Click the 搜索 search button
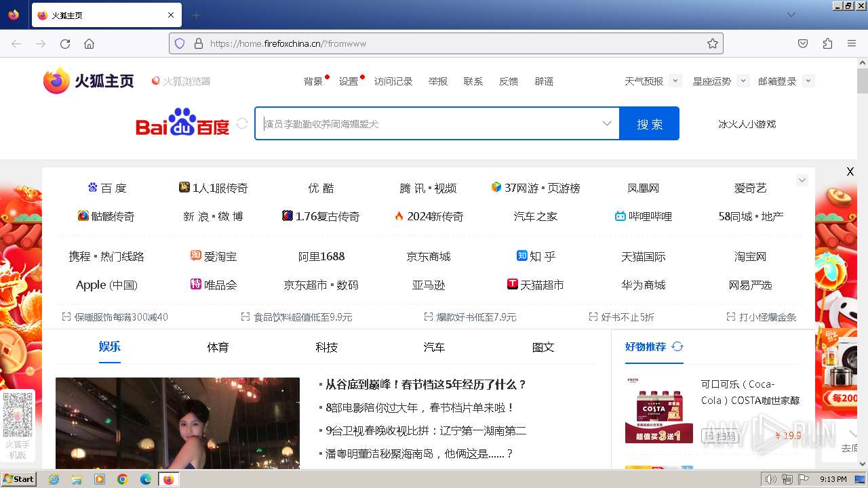868x488 pixels. (x=650, y=123)
